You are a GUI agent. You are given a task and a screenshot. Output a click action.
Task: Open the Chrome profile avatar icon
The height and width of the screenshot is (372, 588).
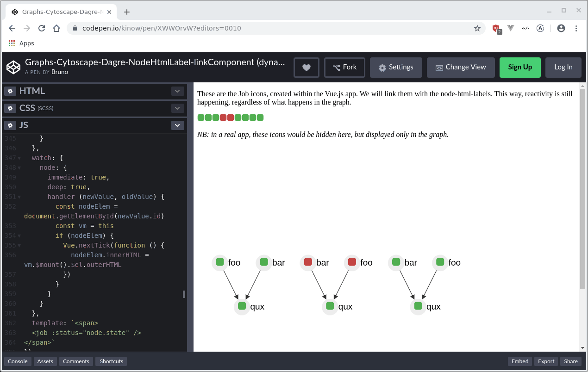561,28
